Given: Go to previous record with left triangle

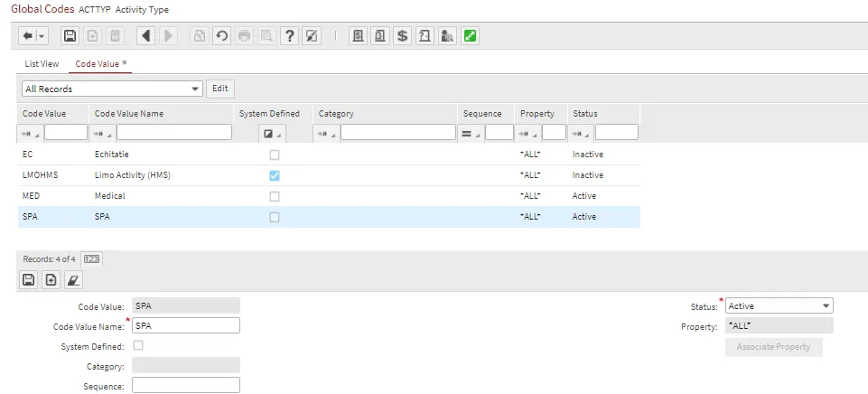Looking at the screenshot, I should tap(145, 36).
